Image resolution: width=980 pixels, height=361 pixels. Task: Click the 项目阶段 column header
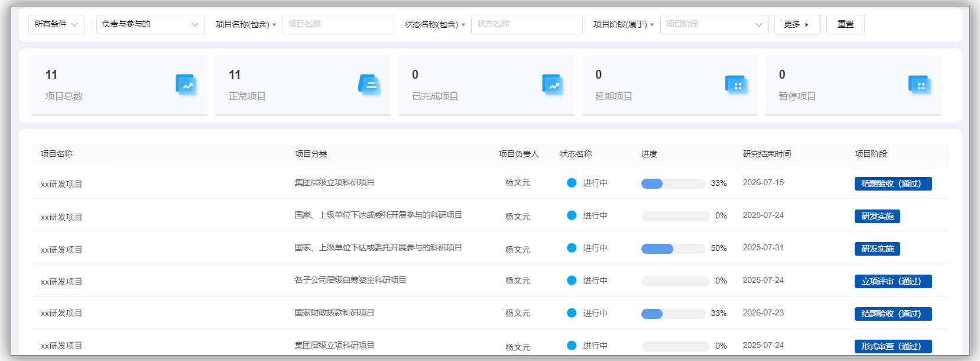(871, 154)
